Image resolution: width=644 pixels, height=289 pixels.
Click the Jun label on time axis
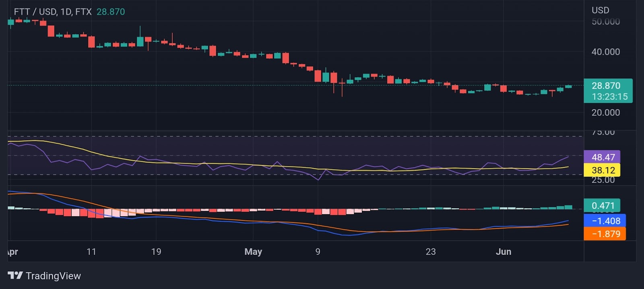click(504, 252)
